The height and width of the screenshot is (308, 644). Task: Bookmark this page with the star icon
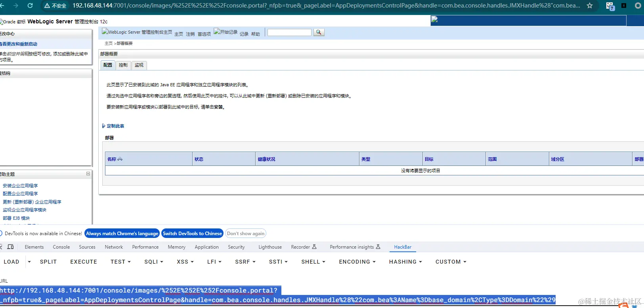(x=590, y=6)
